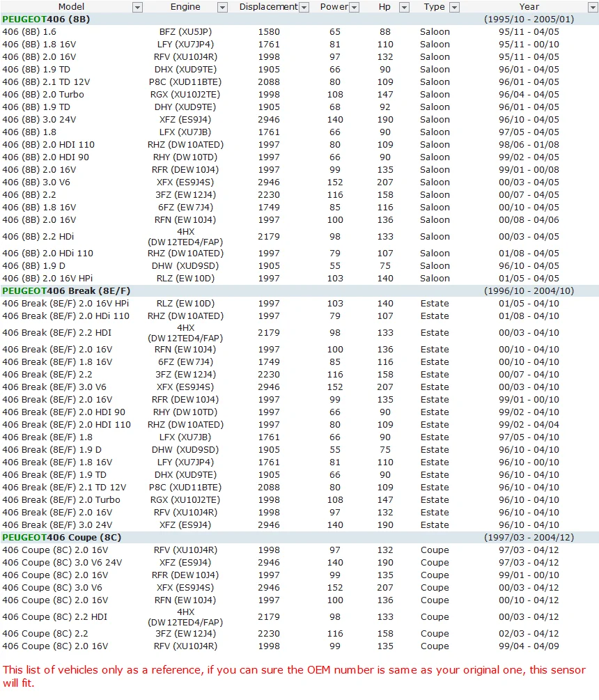Select year cell 99/02 - 04/04

click(x=529, y=425)
